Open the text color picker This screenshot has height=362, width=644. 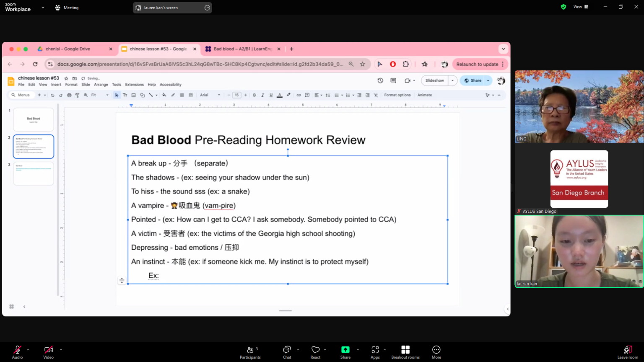pyautogui.click(x=280, y=95)
